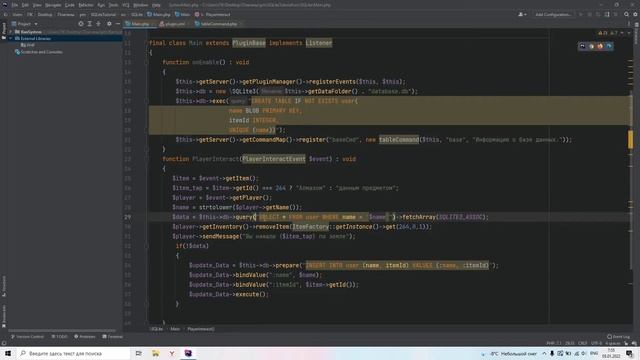Go to next highlighted error arrow
This screenshot has height=360, width=640.
point(629,33)
